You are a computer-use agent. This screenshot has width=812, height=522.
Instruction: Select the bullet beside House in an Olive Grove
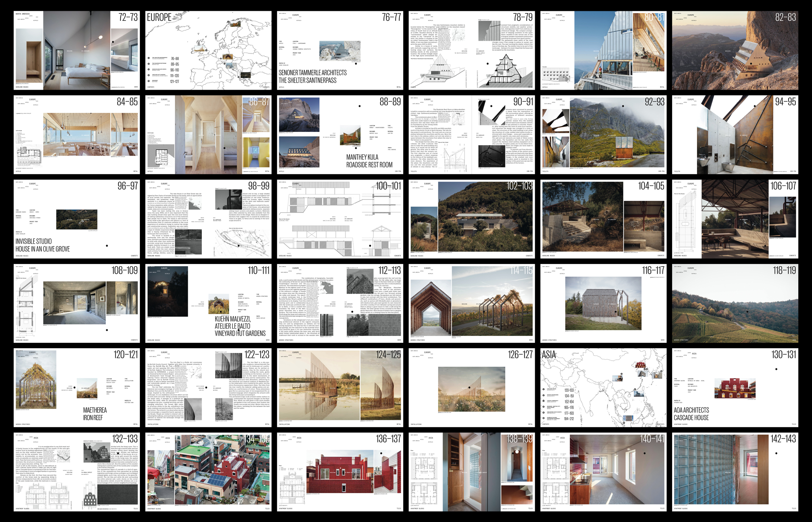click(148, 69)
